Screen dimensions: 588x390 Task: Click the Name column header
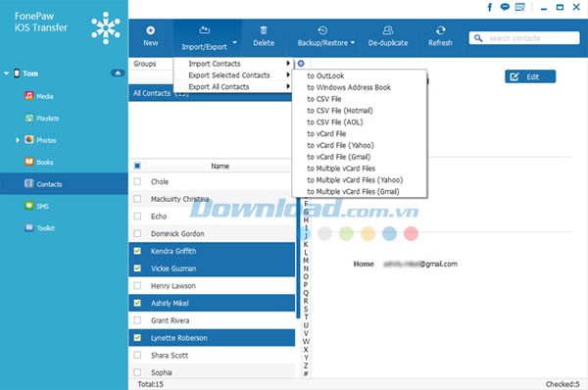[x=220, y=166]
